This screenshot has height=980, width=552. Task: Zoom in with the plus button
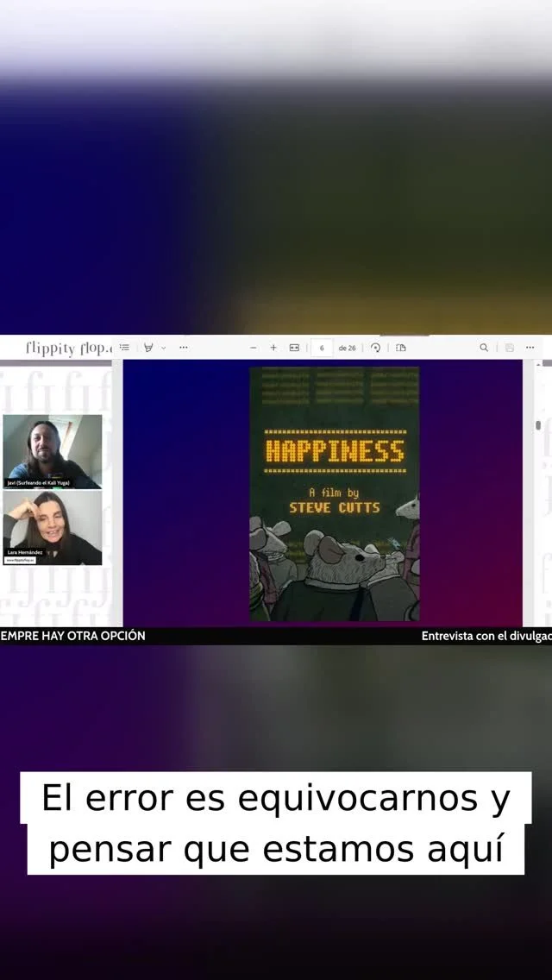[273, 348]
